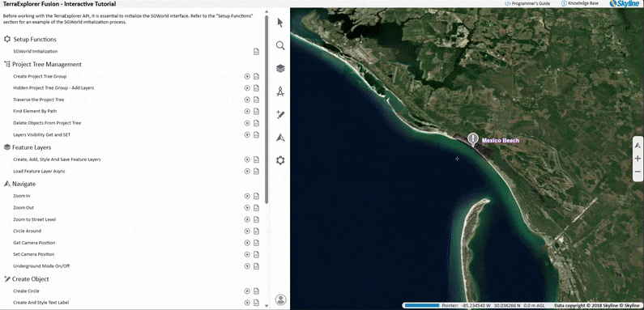Open the navigation arrow tool in sidebar

(280, 138)
